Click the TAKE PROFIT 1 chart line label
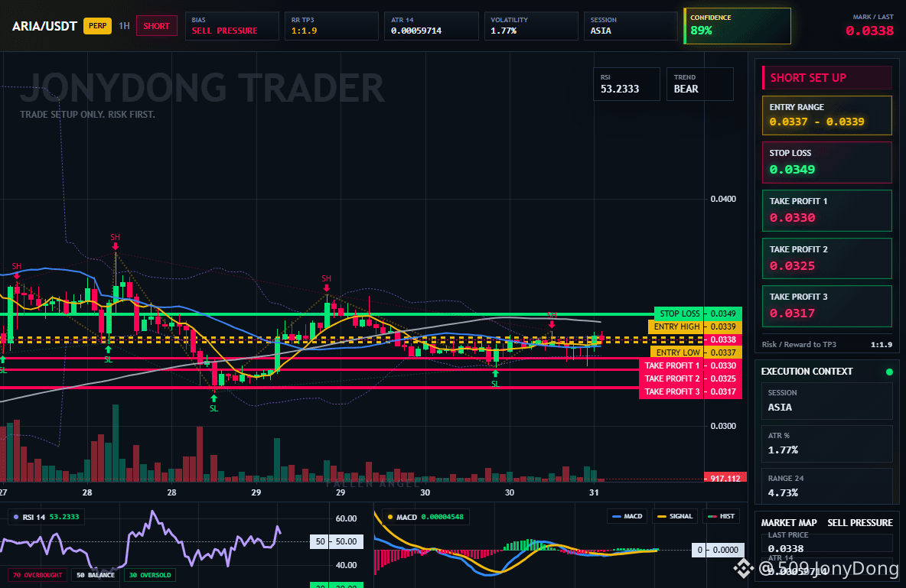 pos(671,365)
